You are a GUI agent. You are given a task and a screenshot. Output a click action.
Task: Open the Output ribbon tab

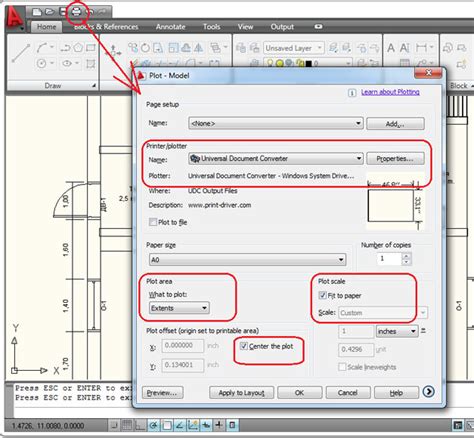point(282,27)
